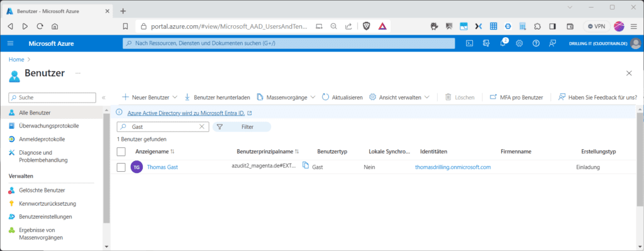Screen dimensions: 644x251
Task: Open the Azure help question mark
Action: pyautogui.click(x=536, y=43)
